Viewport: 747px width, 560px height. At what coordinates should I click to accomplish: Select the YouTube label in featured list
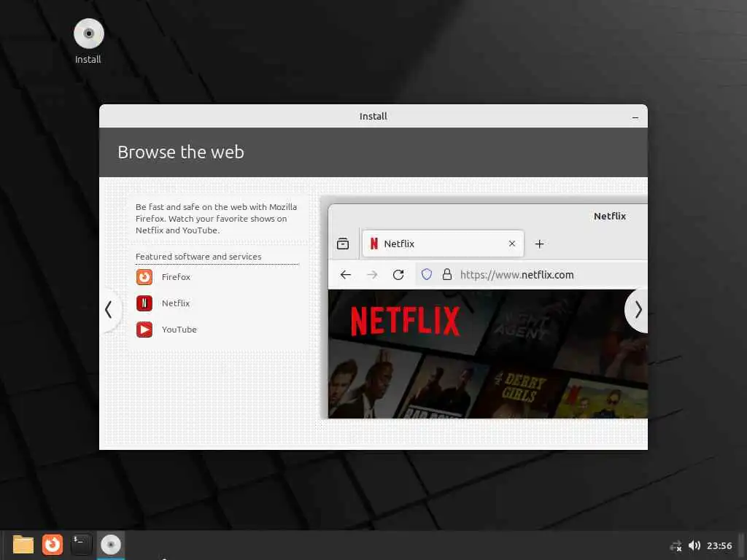(179, 330)
